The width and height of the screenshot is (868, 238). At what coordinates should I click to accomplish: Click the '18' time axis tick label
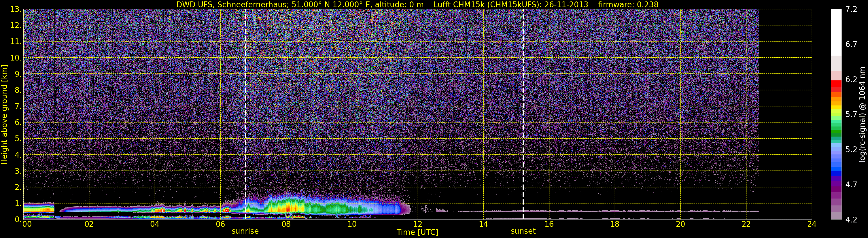pos(614,224)
